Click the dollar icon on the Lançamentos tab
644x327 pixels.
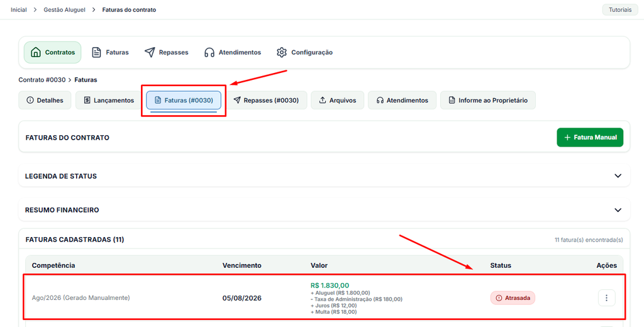pos(87,100)
